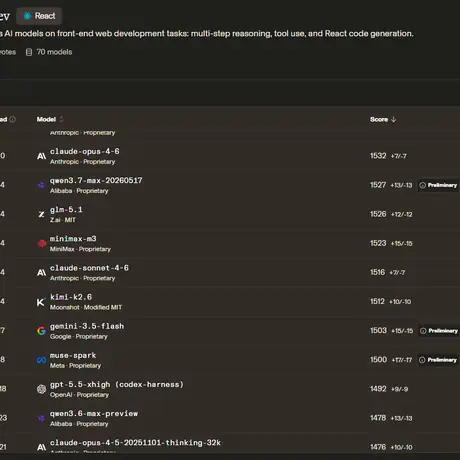Open the muse-spark model link

pos(73,355)
